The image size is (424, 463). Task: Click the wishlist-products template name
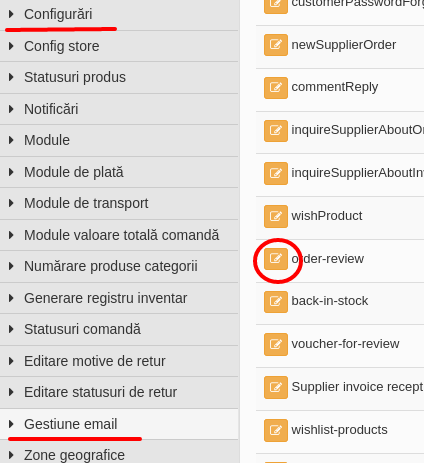click(339, 430)
